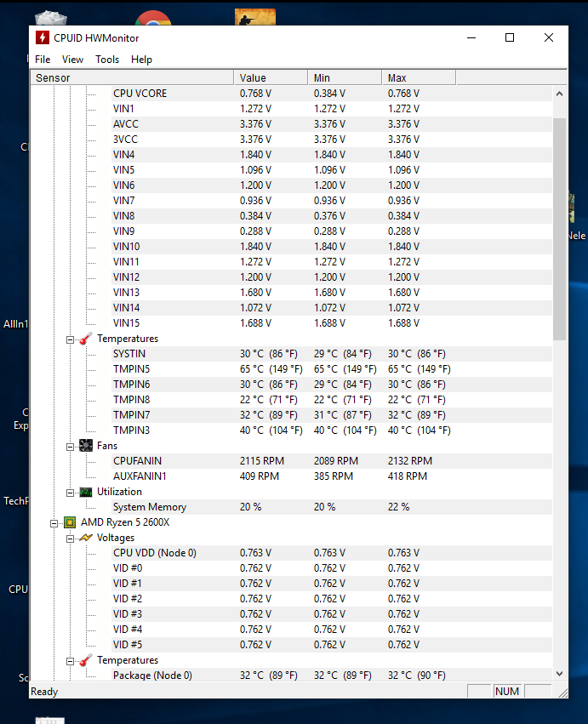Select the VIN4 row
The image size is (588, 724).
tap(332, 155)
